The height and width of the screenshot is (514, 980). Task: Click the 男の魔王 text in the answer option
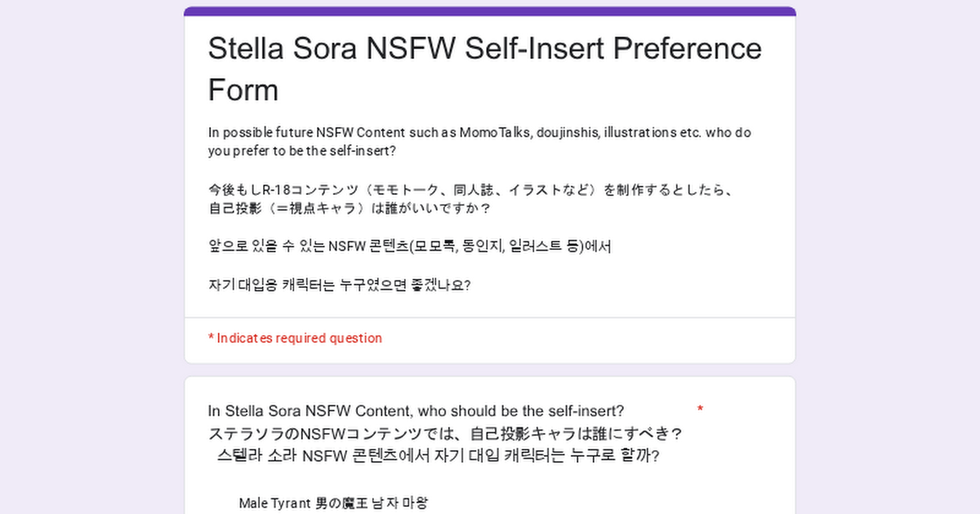coord(341,503)
